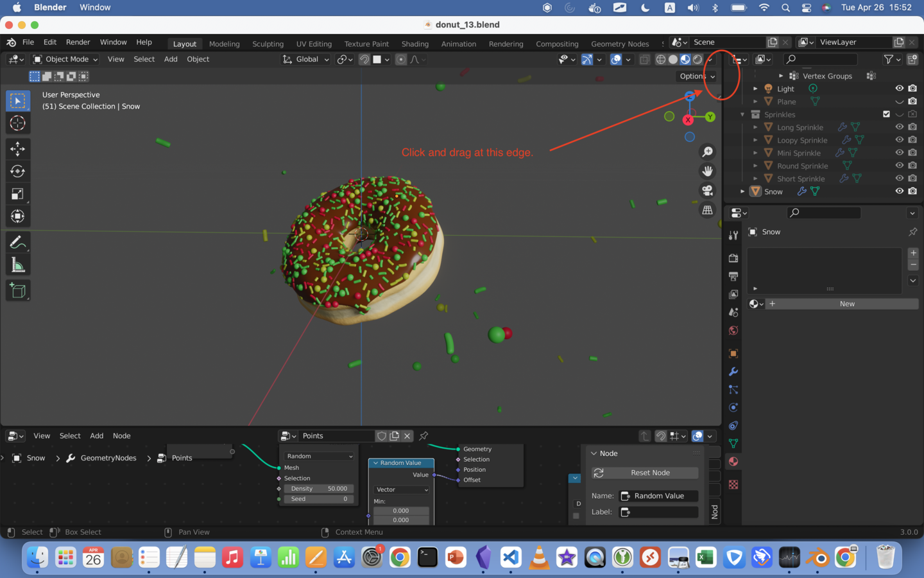924x578 pixels.
Task: Select the Move tool in the toolbar
Action: pos(17,149)
